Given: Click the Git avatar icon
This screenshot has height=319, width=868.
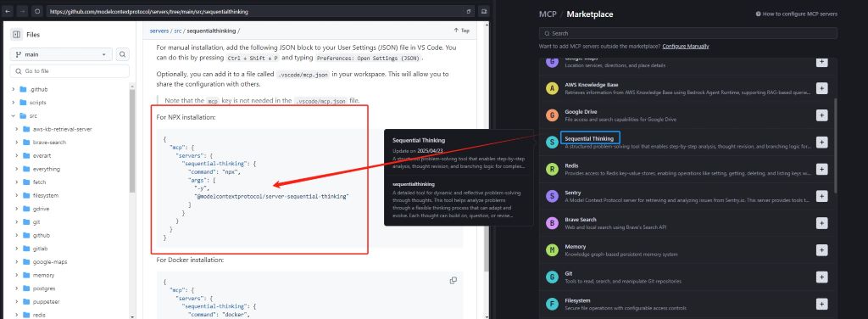Looking at the screenshot, I should (x=552, y=277).
